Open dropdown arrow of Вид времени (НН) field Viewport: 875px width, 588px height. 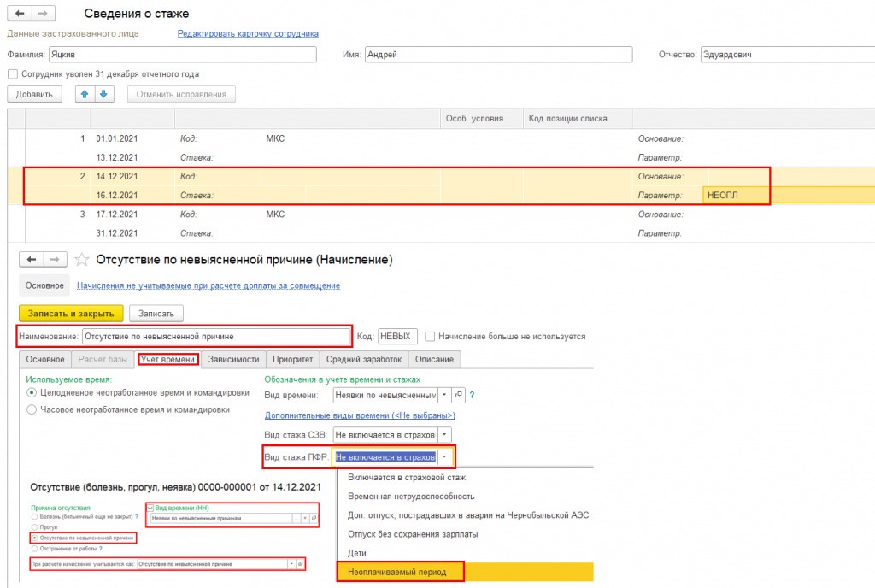pyautogui.click(x=305, y=518)
